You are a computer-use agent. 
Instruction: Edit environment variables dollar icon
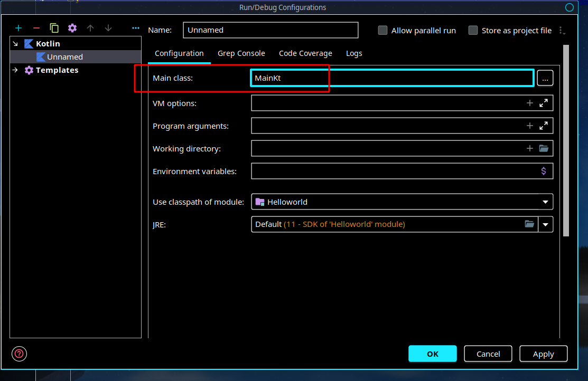544,171
